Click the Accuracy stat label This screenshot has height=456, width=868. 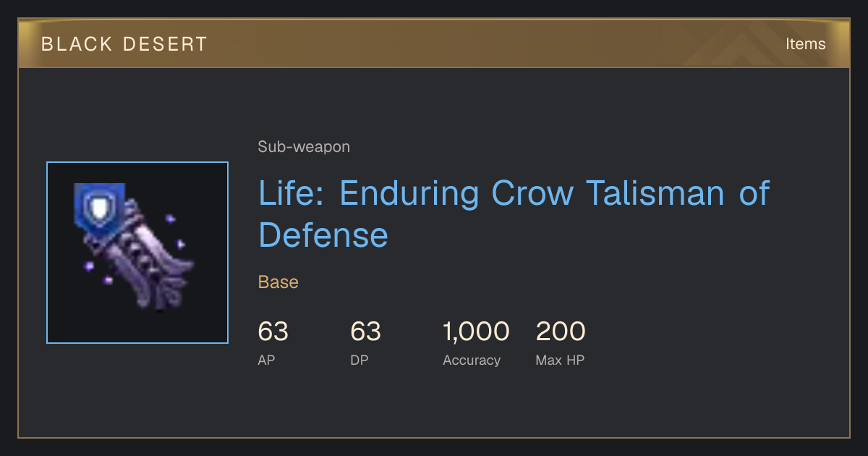click(472, 360)
